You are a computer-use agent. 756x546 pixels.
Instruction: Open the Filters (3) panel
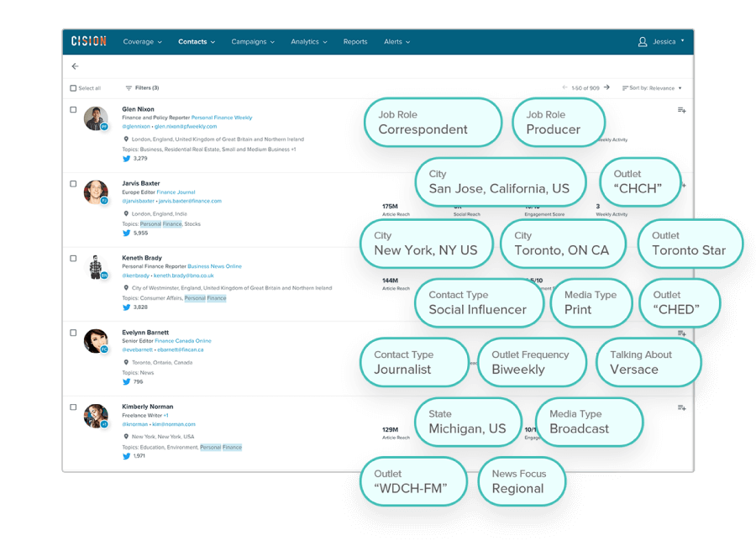(x=142, y=88)
